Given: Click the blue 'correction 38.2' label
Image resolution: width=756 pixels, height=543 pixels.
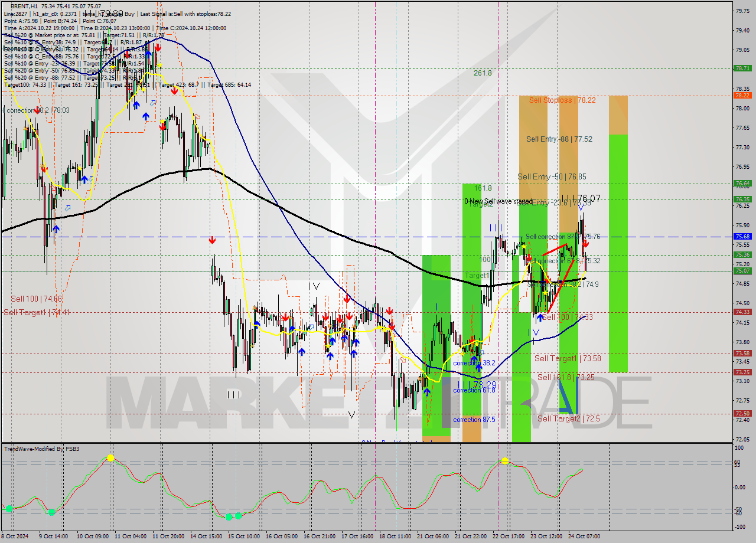Looking at the screenshot, I should pyautogui.click(x=474, y=363).
